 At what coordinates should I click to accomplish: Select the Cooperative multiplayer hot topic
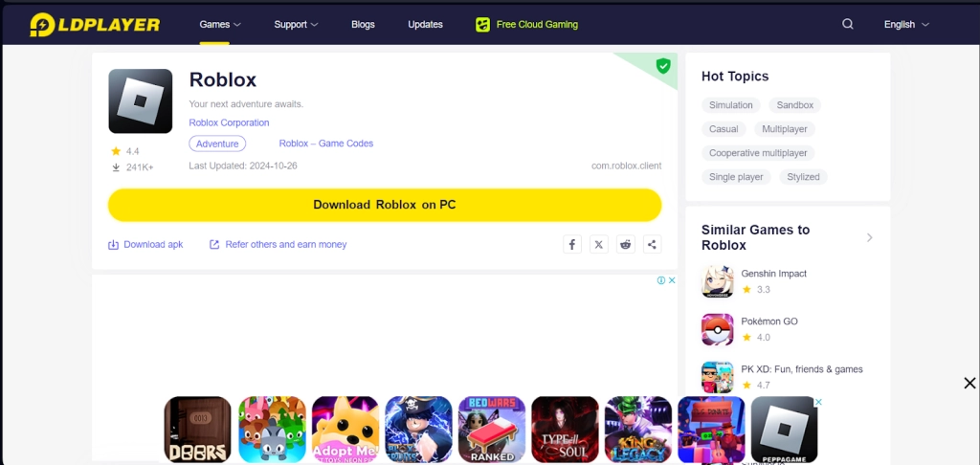point(758,152)
